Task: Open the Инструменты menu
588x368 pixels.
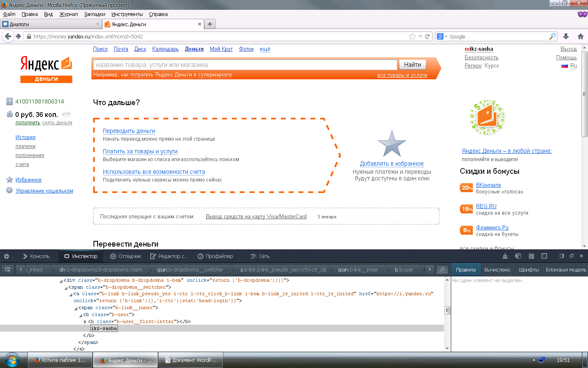Action: 127,14
